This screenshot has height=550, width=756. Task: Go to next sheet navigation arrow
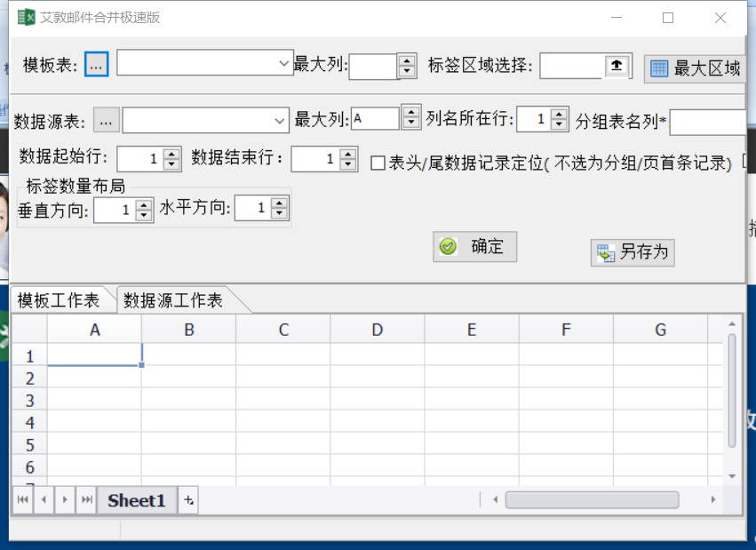65,500
